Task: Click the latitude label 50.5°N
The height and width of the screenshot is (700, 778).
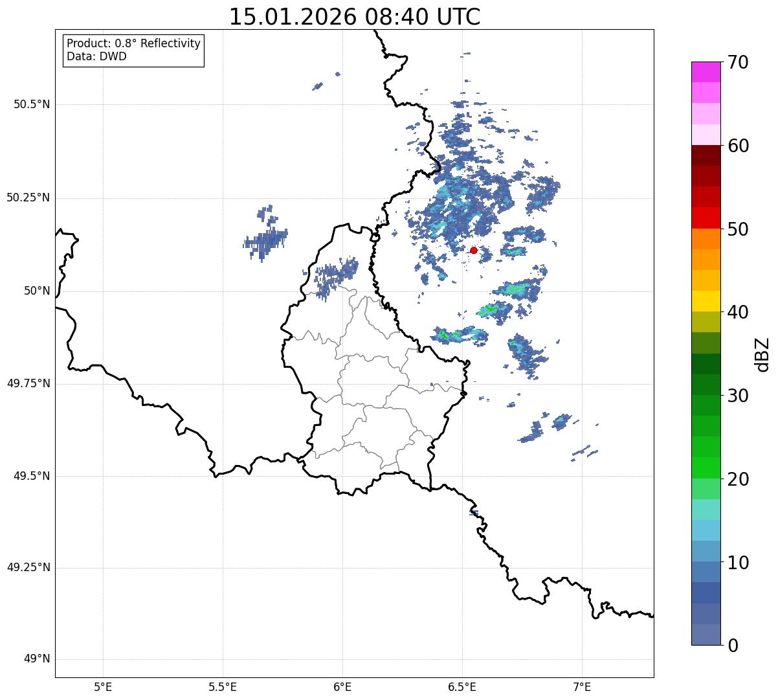Action: click(x=31, y=104)
